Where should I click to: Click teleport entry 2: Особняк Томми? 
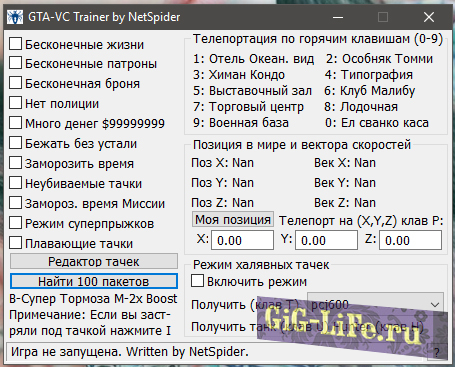point(379,59)
